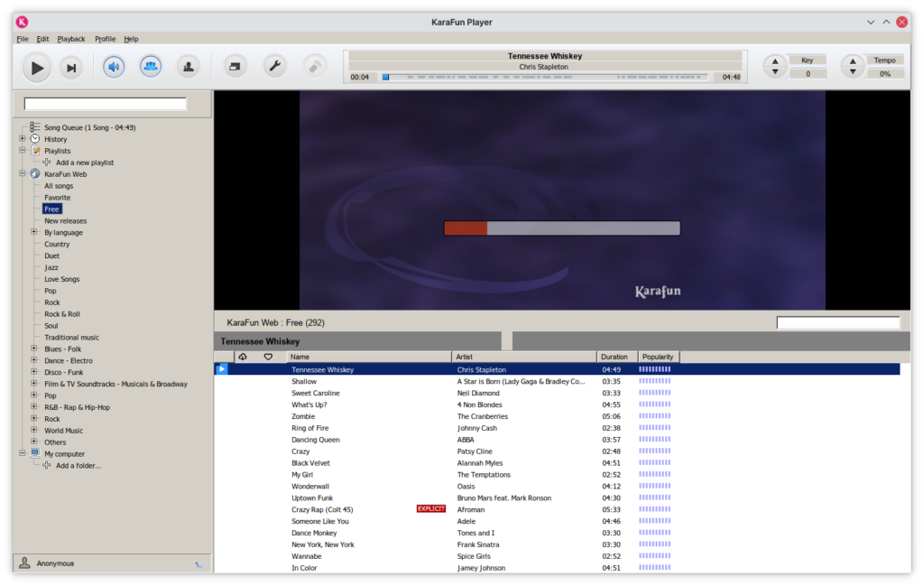The image size is (924, 586).
Task: Sort songs by Duration column
Action: coord(617,357)
